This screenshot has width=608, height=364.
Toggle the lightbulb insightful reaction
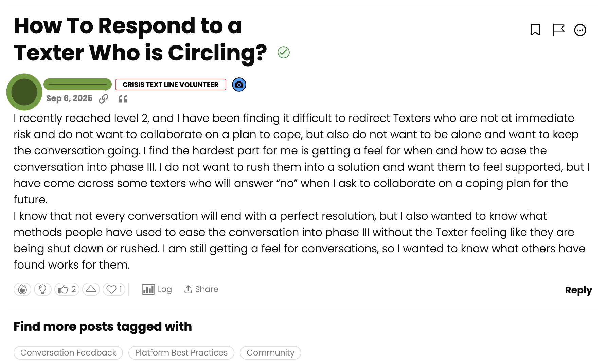click(43, 289)
